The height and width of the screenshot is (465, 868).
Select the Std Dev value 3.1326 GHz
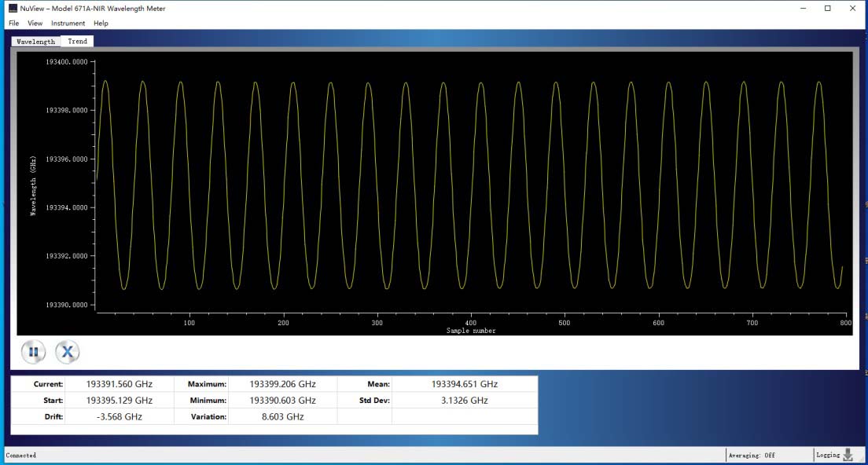pos(464,401)
